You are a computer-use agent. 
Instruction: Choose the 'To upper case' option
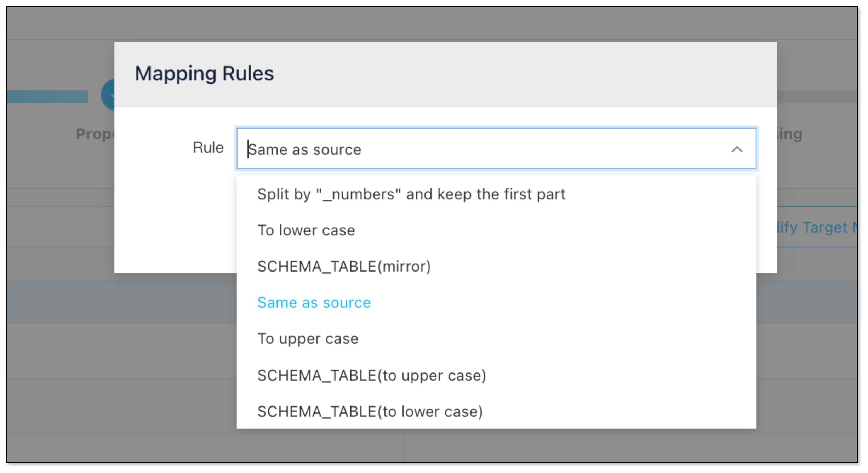(x=308, y=339)
